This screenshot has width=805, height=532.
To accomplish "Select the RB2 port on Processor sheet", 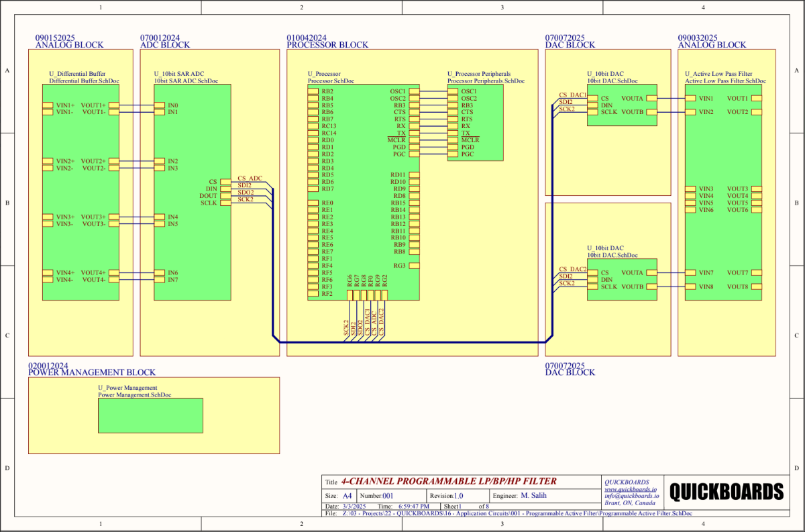I will click(313, 91).
